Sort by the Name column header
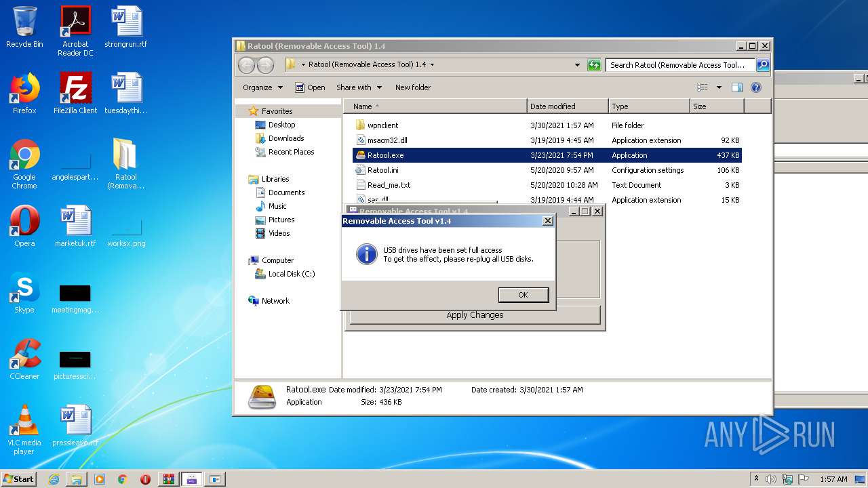This screenshot has height=488, width=868. click(x=435, y=106)
